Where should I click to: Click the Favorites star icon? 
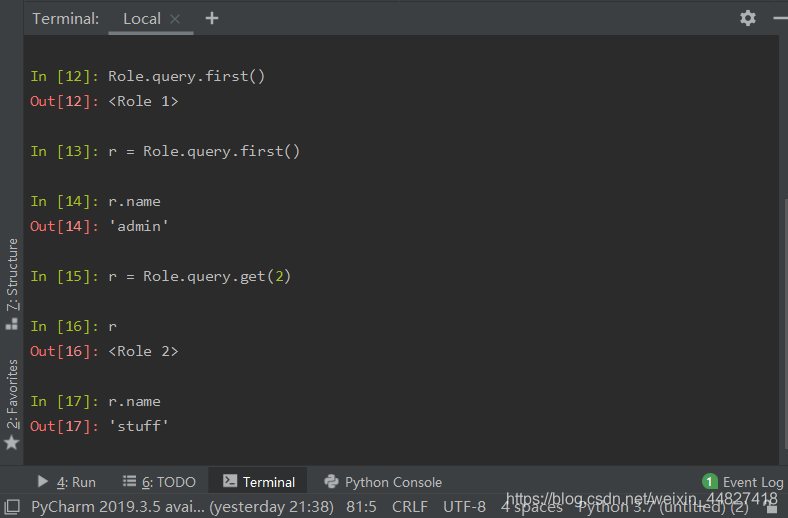click(x=12, y=443)
